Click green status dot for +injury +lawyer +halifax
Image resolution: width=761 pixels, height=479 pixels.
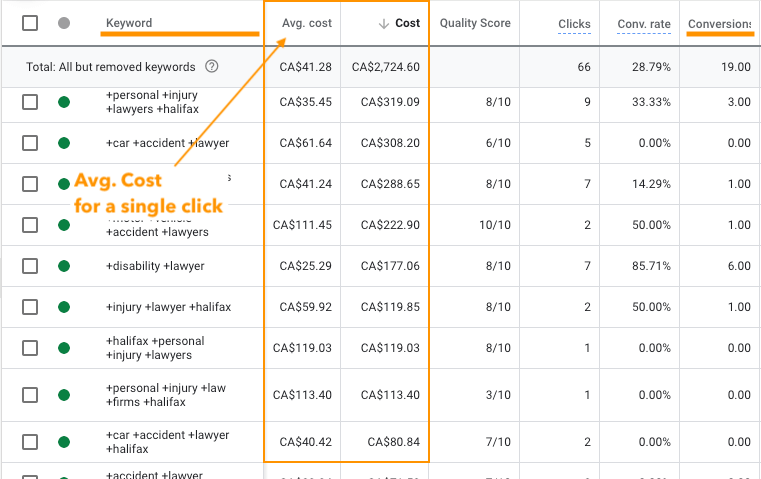point(64,307)
